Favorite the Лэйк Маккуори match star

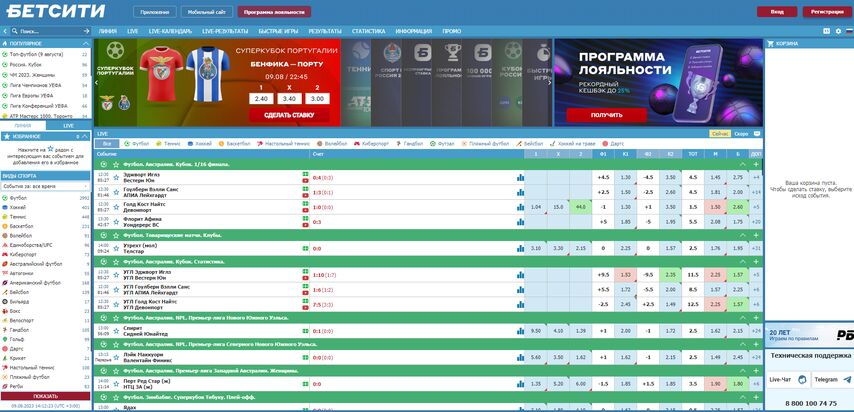click(x=116, y=358)
